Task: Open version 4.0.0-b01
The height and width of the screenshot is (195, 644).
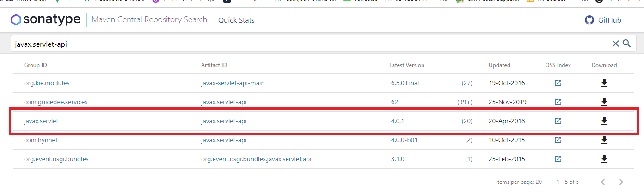Action: pos(404,140)
